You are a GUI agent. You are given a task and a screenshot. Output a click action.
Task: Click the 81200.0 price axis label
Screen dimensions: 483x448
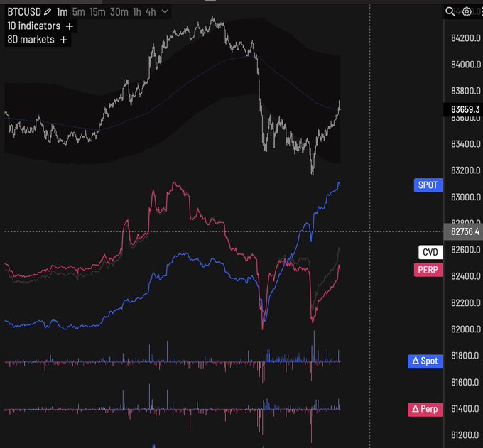[x=466, y=435]
